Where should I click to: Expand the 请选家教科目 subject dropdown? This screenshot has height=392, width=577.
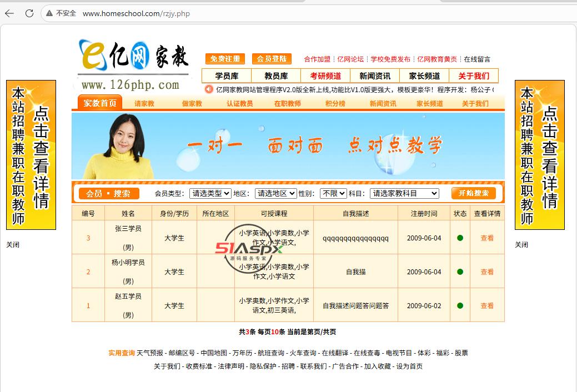[404, 193]
